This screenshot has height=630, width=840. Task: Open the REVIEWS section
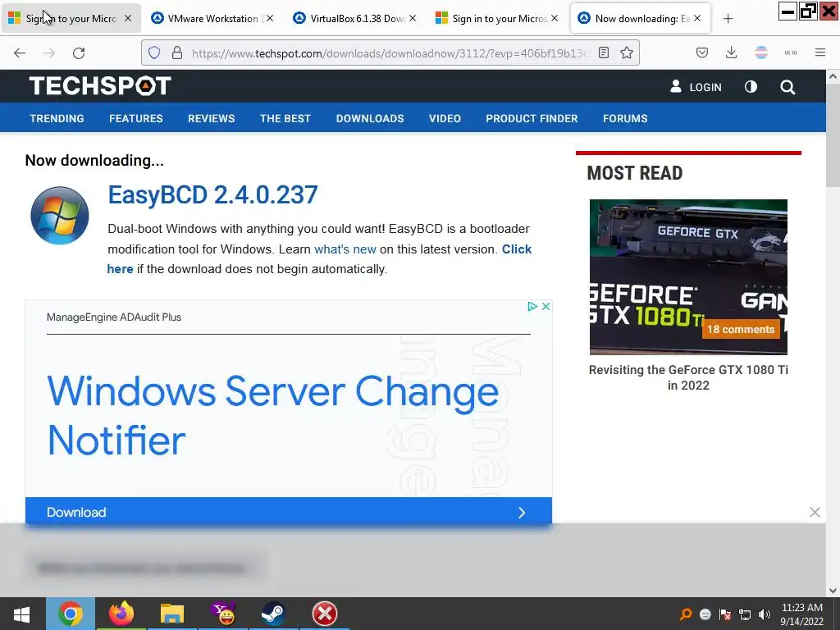tap(211, 118)
